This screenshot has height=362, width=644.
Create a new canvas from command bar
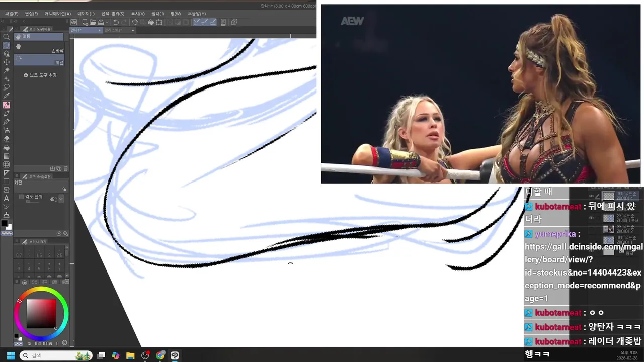click(85, 22)
